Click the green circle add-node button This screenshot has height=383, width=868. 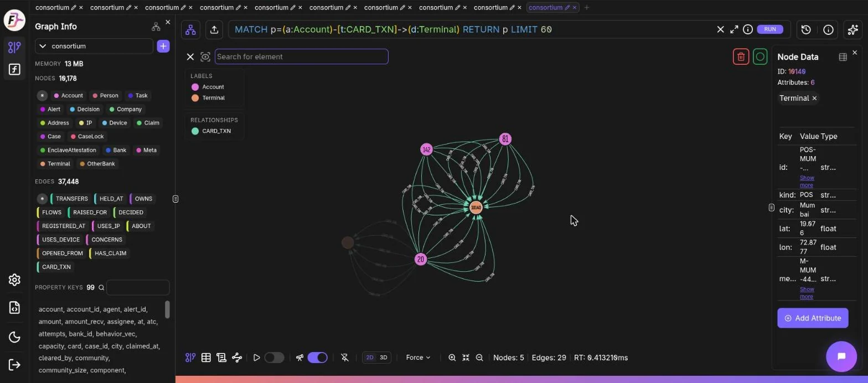point(760,56)
